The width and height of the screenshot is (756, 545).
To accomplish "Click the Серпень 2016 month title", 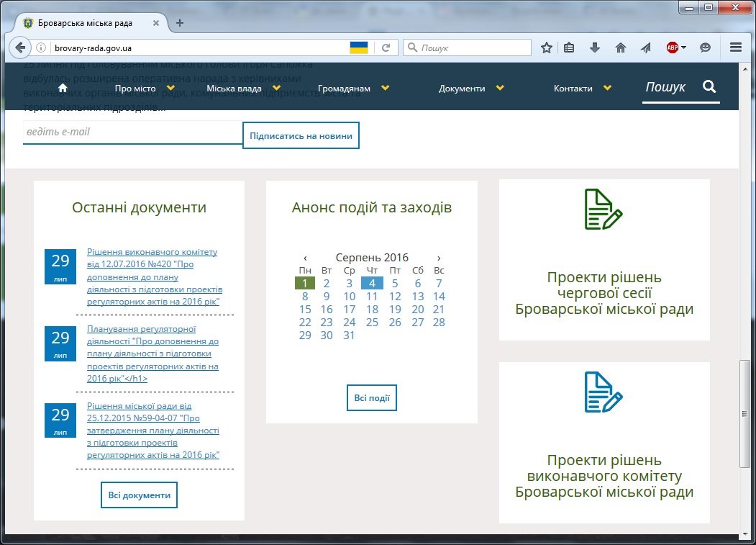I will click(x=372, y=257).
